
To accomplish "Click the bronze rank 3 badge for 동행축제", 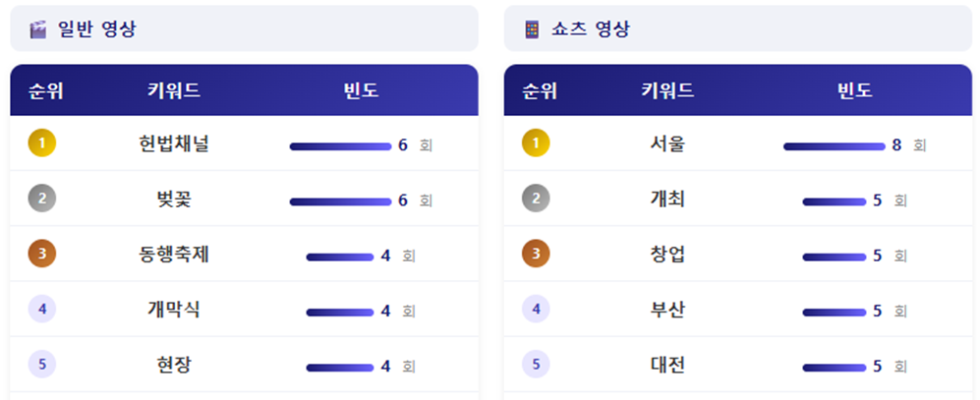I will tap(41, 256).
